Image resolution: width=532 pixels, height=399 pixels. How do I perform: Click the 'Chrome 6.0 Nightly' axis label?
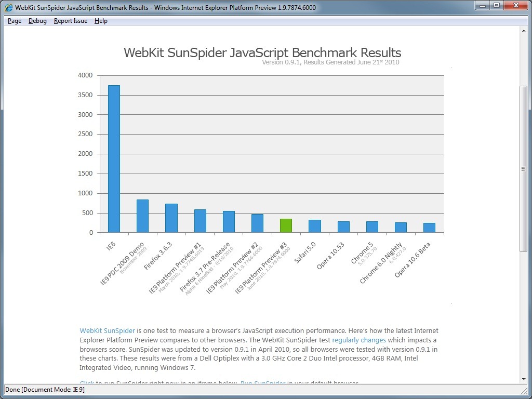click(x=381, y=263)
